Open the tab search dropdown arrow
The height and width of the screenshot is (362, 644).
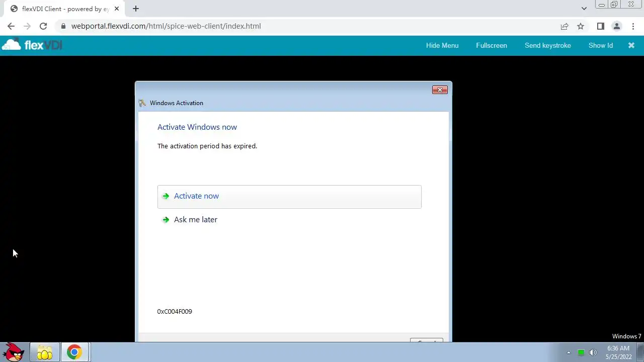coord(584,9)
